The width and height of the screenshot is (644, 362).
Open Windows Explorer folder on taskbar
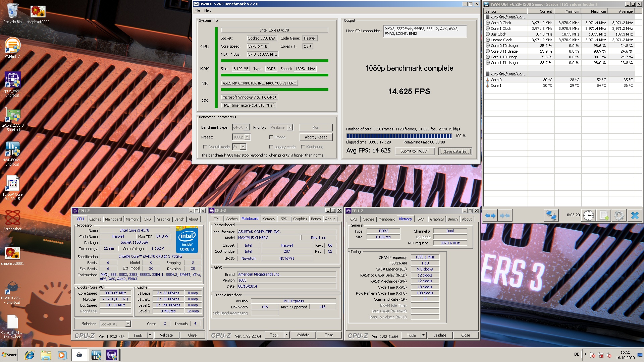(x=46, y=355)
